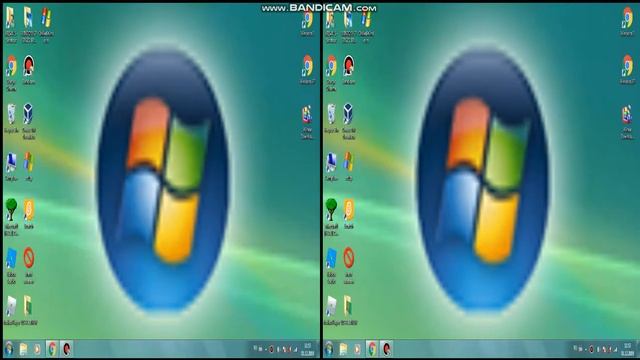Open the Start orb on right screen's taskbar
This screenshot has height=360, width=640.
pyautogui.click(x=329, y=349)
